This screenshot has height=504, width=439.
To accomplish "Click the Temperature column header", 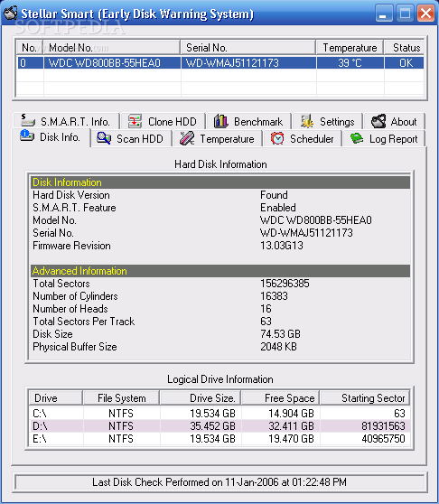I will pos(350,48).
